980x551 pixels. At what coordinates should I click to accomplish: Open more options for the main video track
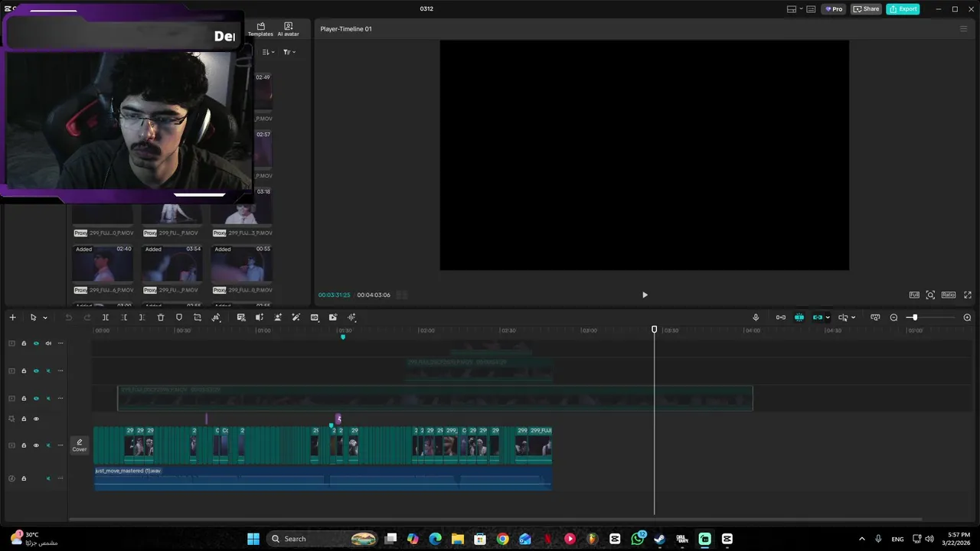60,445
